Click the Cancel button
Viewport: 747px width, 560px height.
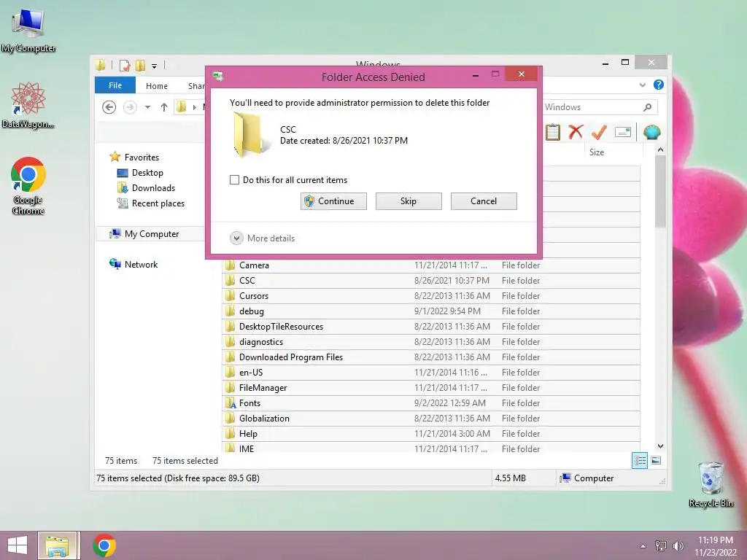(484, 201)
